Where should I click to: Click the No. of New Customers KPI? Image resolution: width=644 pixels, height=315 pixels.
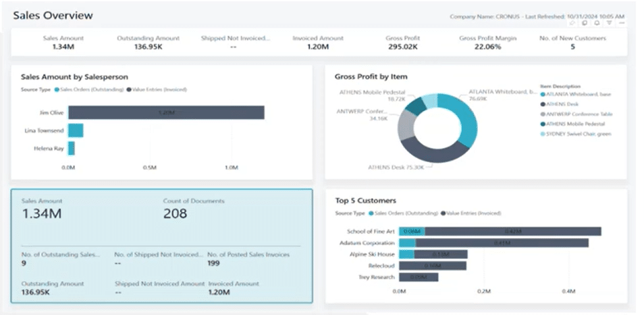tap(572, 43)
